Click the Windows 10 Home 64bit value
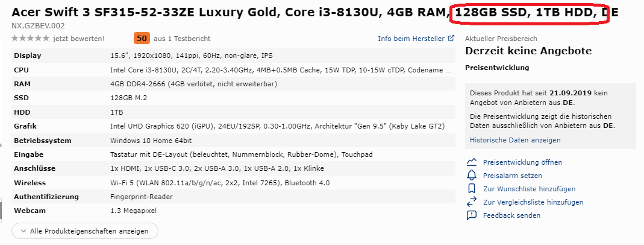644x245 pixels. point(151,141)
